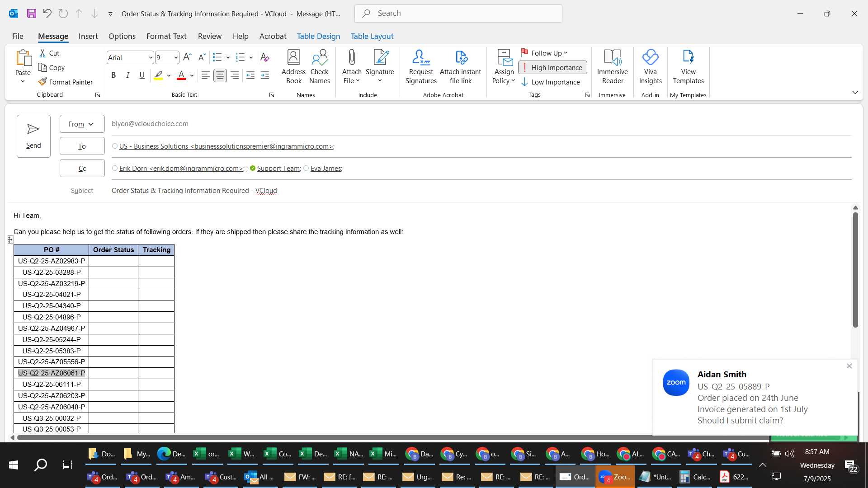Toggle High Importance flag
Viewport: 868px width, 488px height.
(552, 67)
